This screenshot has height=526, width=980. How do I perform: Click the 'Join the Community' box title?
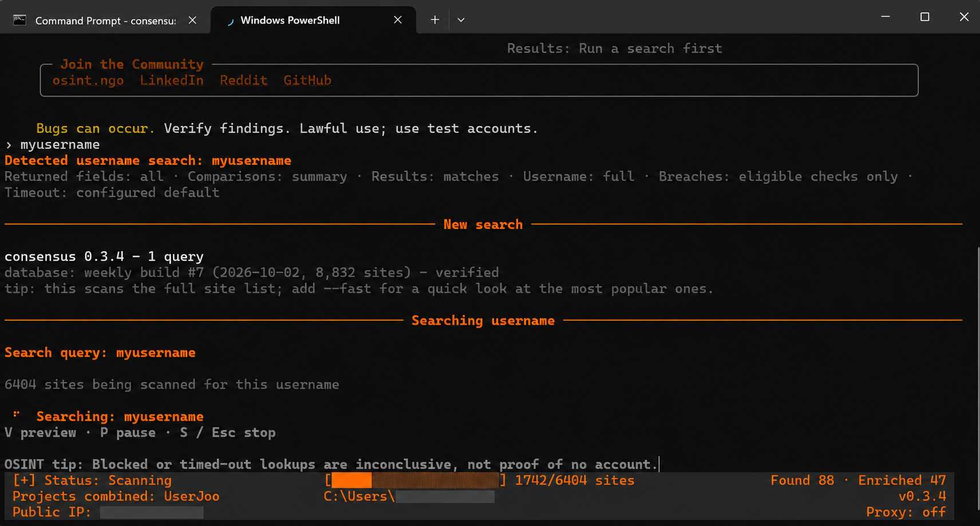132,64
